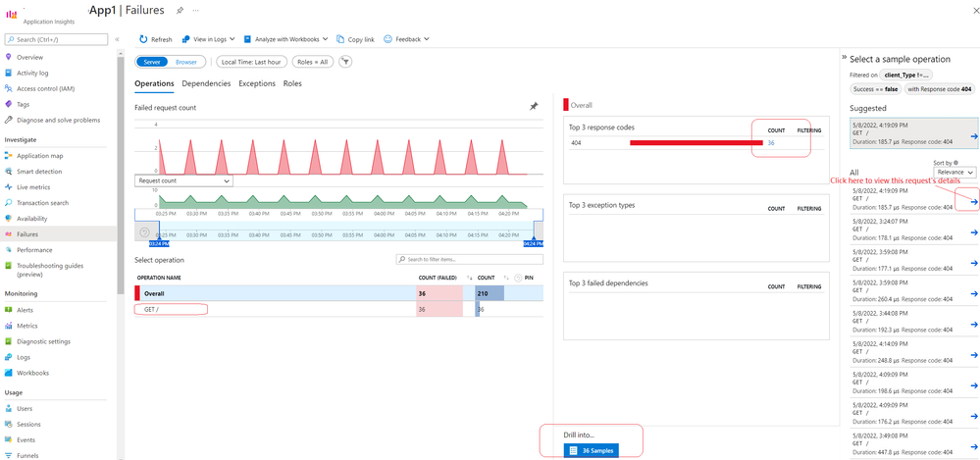Open Diagnose and solve problems
Viewport: 980px width, 460px height.
point(58,120)
